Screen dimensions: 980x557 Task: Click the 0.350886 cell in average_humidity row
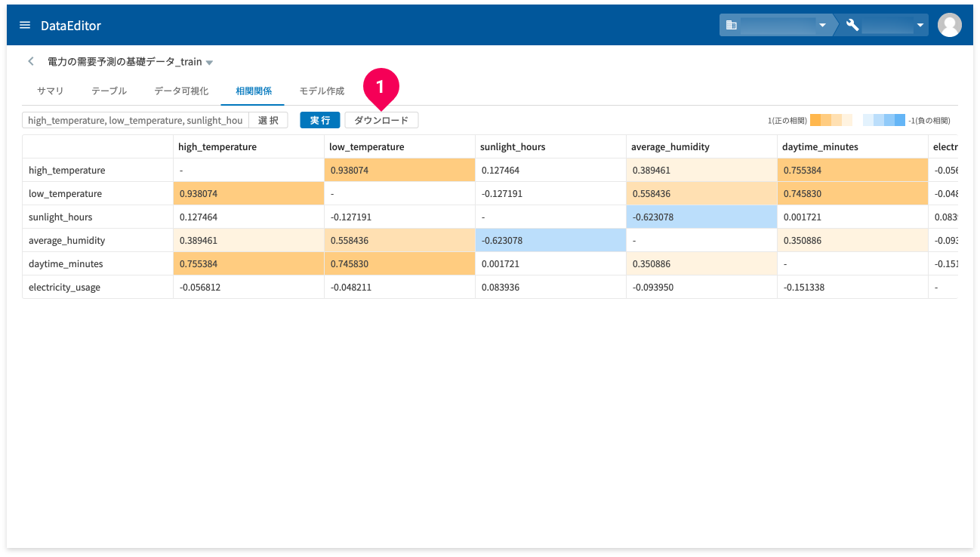(x=852, y=240)
